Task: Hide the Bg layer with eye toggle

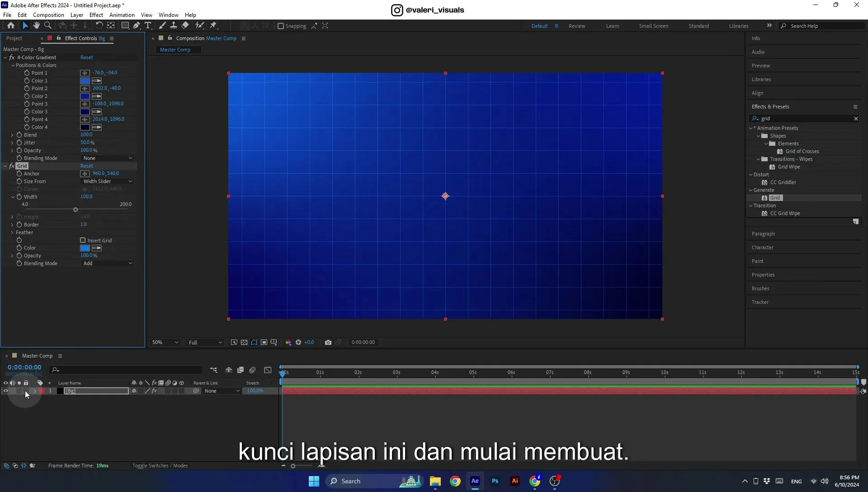Action: point(5,391)
